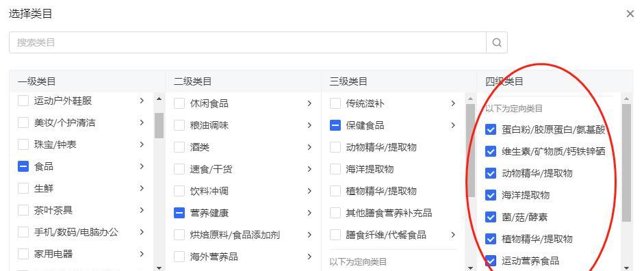
Task: Expand 珠宝/钟表 category arrow
Action: pyautogui.click(x=142, y=144)
